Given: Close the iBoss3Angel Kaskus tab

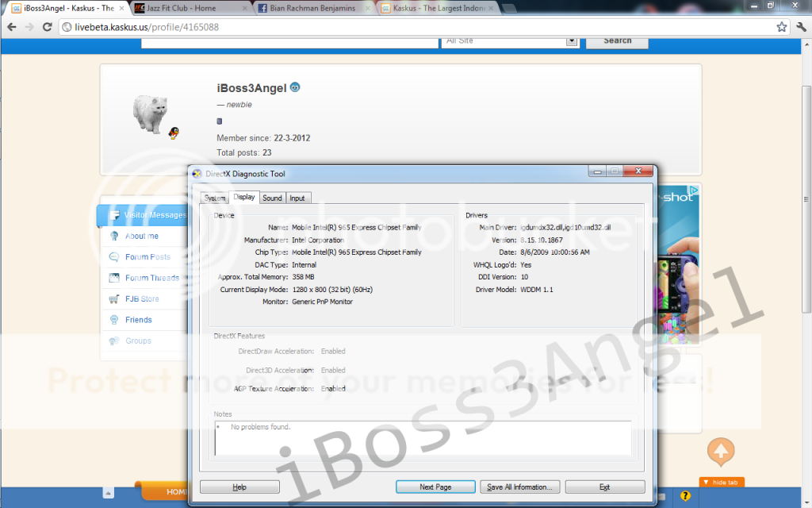Looking at the screenshot, I should [121, 8].
